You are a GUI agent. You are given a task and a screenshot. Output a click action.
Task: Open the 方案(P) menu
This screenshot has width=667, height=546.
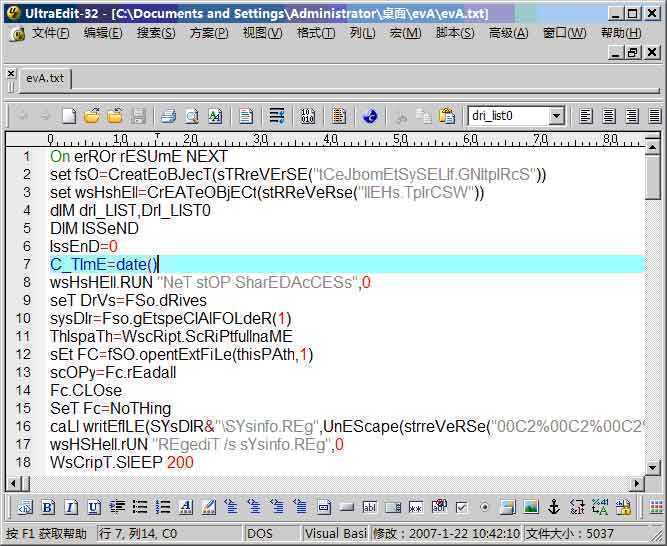point(209,33)
